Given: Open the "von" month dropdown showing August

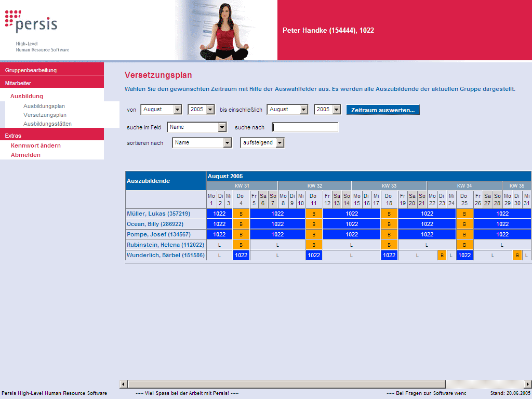Looking at the screenshot, I should point(161,110).
